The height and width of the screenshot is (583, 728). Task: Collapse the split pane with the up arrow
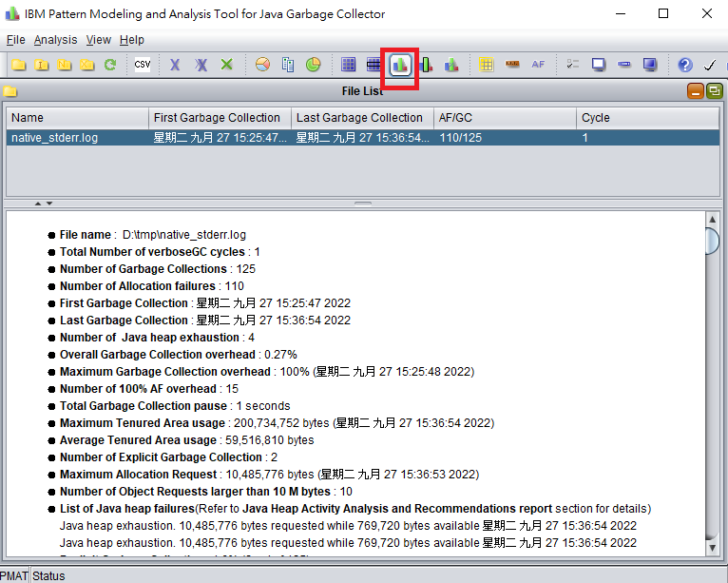pyautogui.click(x=38, y=204)
